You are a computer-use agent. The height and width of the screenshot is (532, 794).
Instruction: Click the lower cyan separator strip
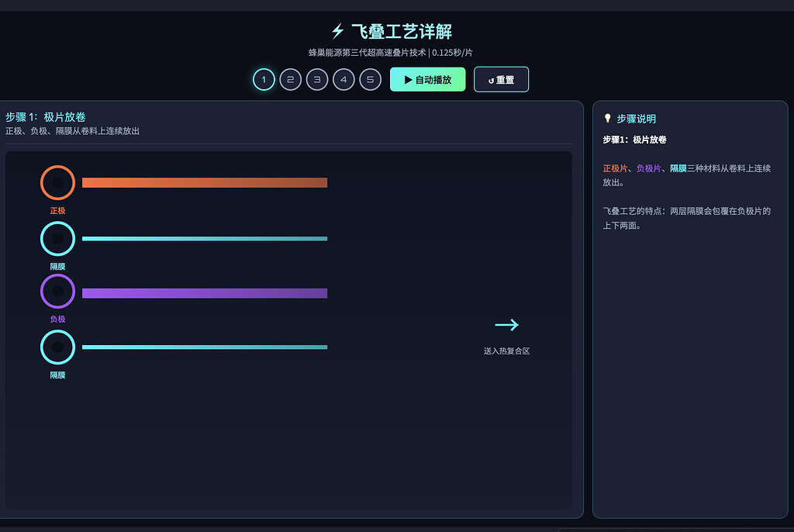pyautogui.click(x=205, y=347)
